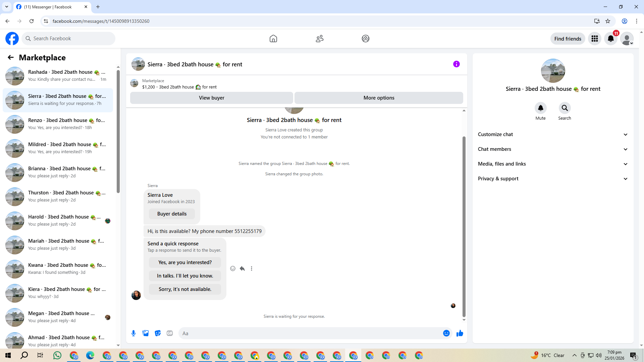Open Microsoft Edge from the taskbar
Screen dimensions: 644x362
pyautogui.click(x=90, y=355)
